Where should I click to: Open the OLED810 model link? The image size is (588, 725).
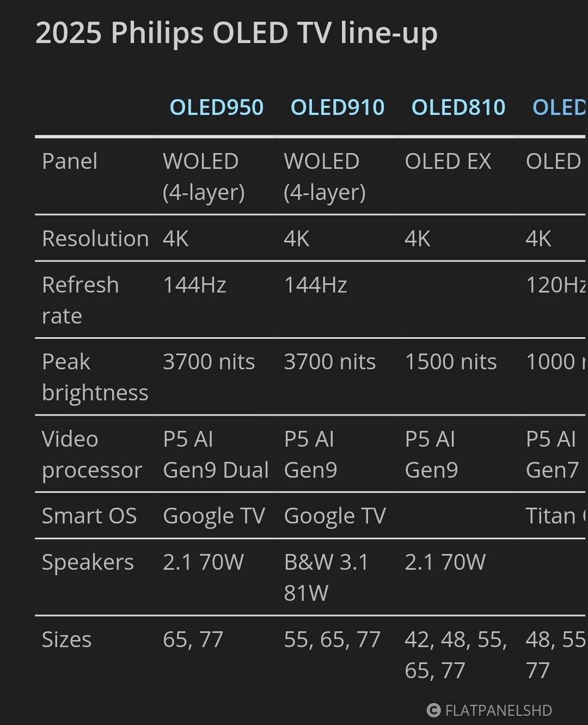458,107
